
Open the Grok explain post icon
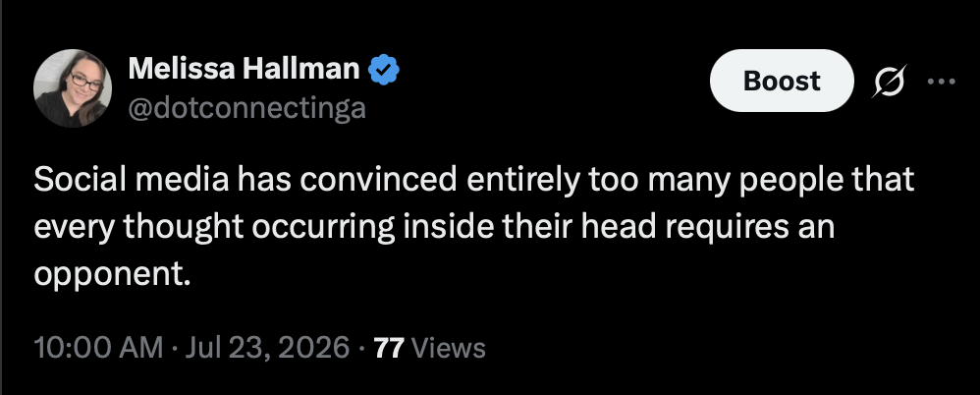pyautogui.click(x=890, y=81)
